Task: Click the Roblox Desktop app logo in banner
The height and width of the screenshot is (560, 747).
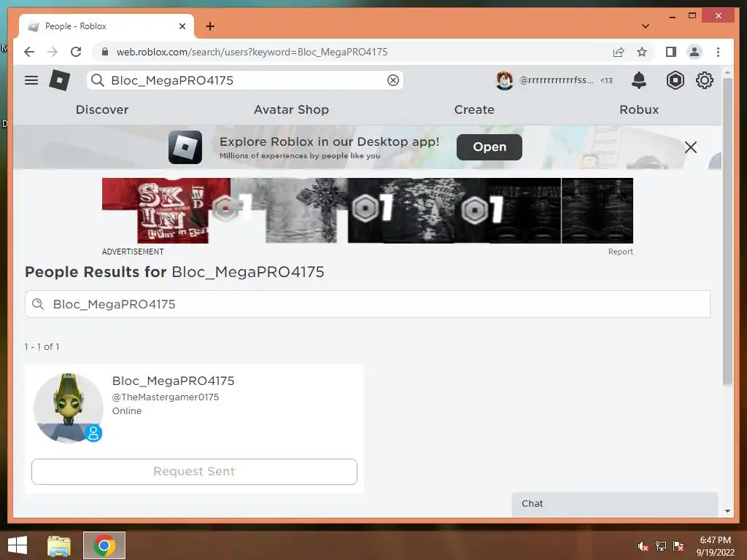Action: coord(185,147)
